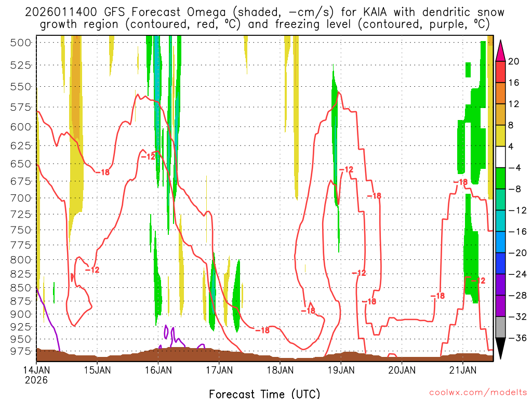The image size is (532, 399).
Task: Pick the red colorbar swatch between 16 and 20
Action: [x=500, y=72]
